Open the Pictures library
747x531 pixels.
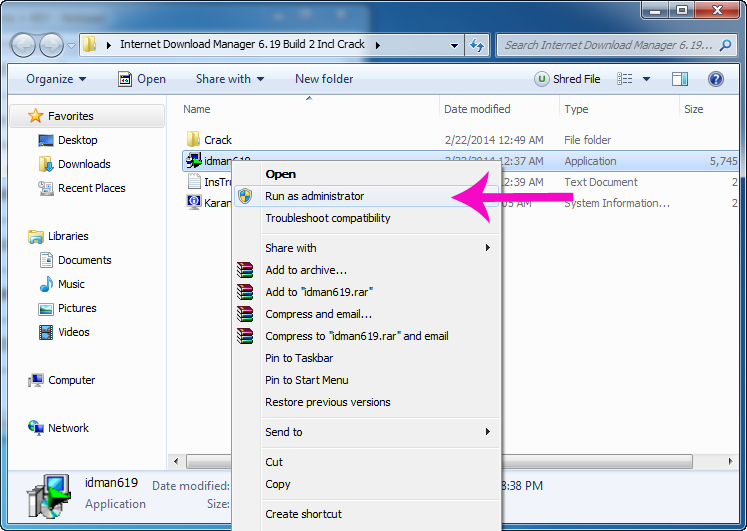[x=77, y=308]
